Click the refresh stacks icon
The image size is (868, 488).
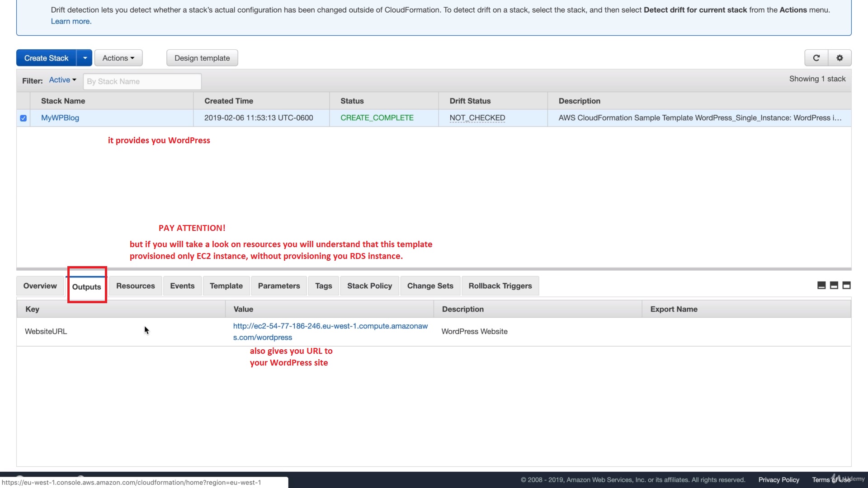pos(816,58)
